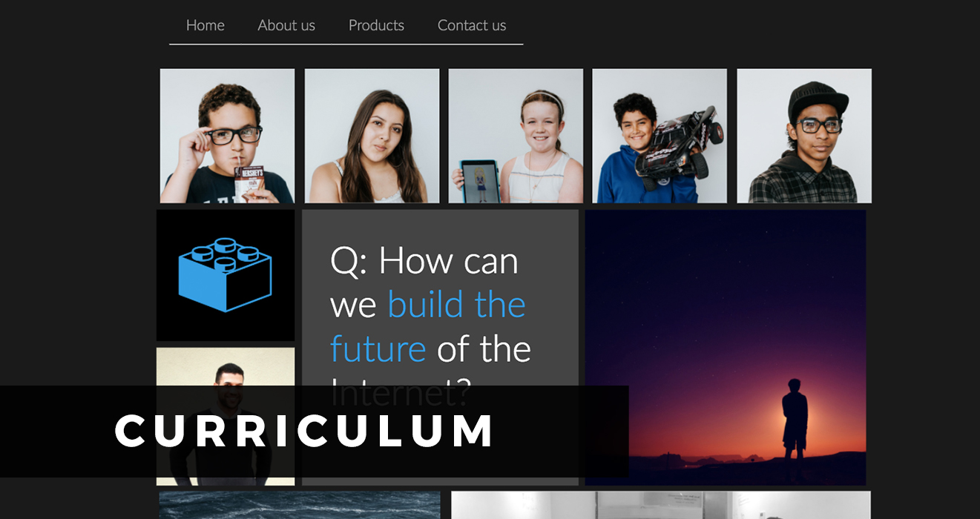Click the 'build the future' blue text
The image size is (980, 519).
[x=428, y=326]
